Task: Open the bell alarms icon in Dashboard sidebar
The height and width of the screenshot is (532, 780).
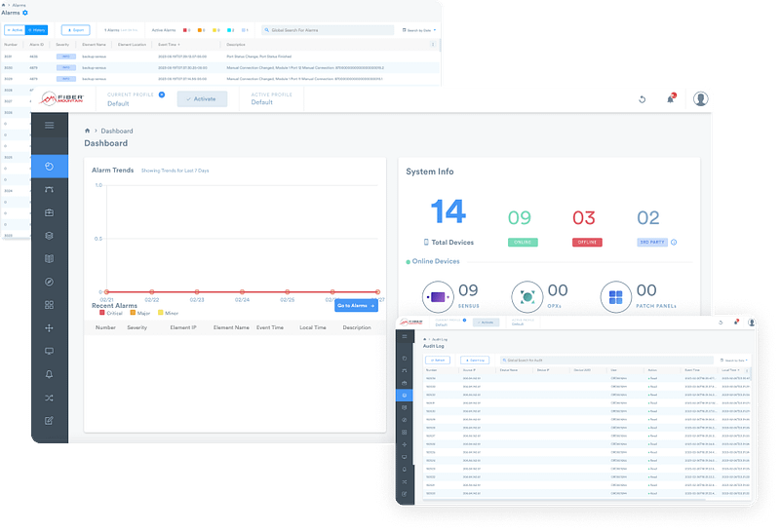Action: click(50, 374)
